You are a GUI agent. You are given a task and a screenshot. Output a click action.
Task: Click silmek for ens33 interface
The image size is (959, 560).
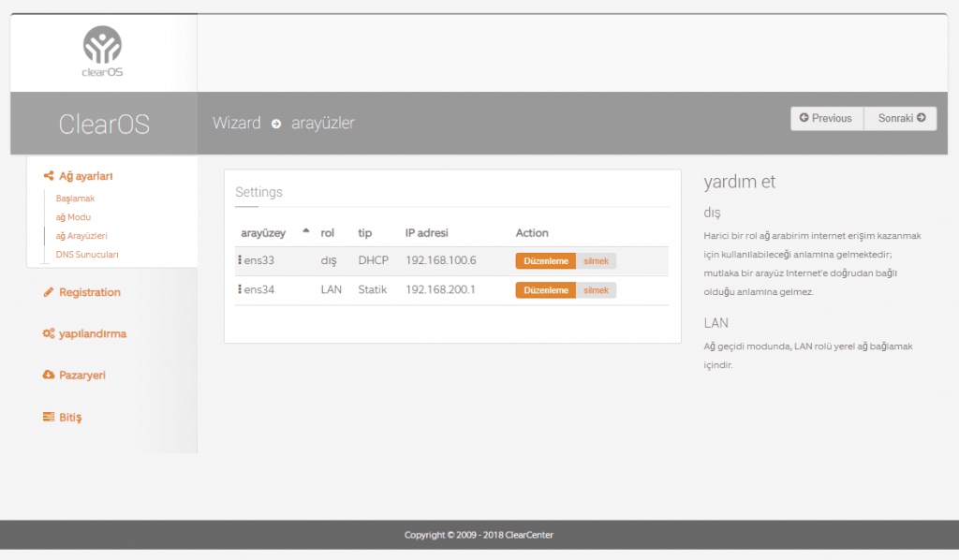[596, 260]
